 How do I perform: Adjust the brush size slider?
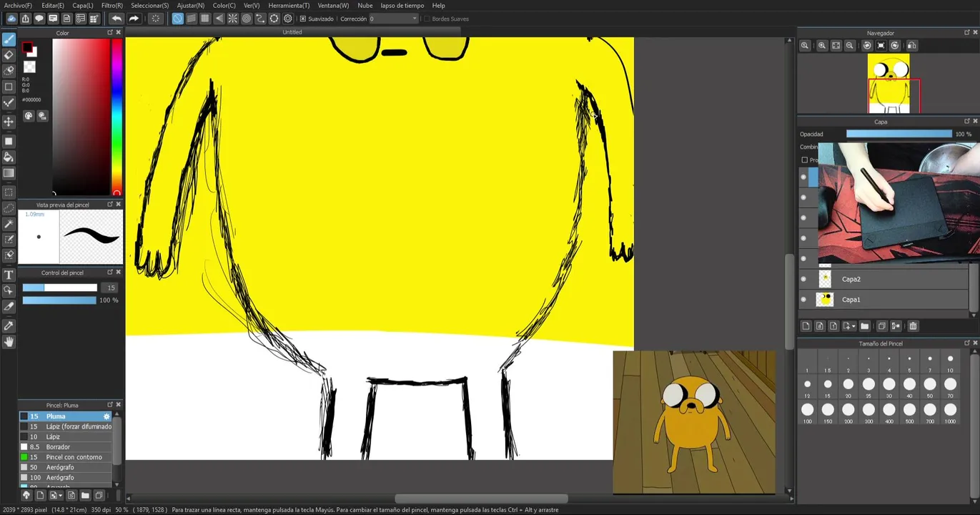click(59, 288)
